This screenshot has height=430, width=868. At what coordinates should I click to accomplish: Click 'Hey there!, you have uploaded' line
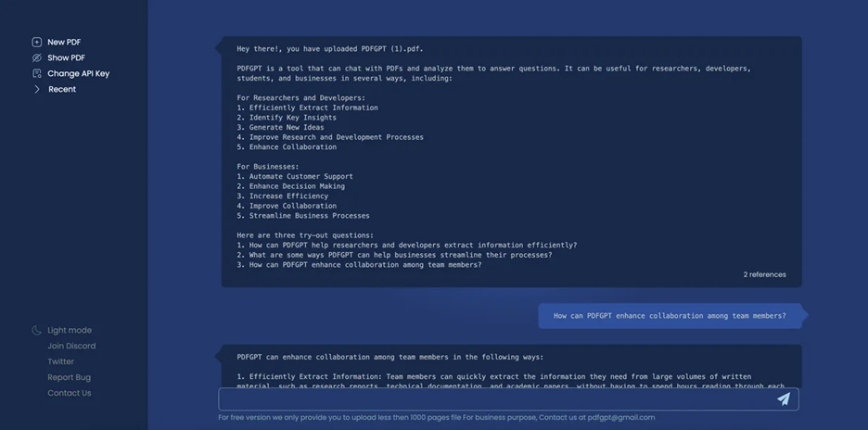tap(330, 49)
